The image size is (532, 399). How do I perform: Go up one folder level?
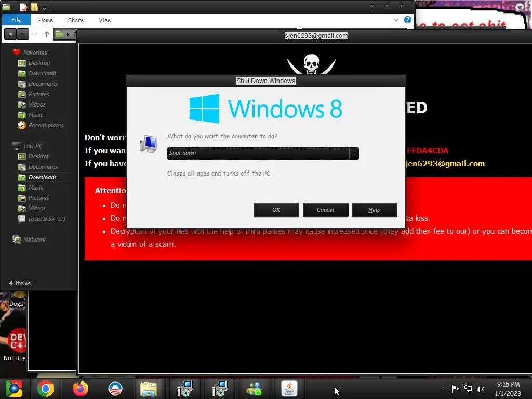47,34
